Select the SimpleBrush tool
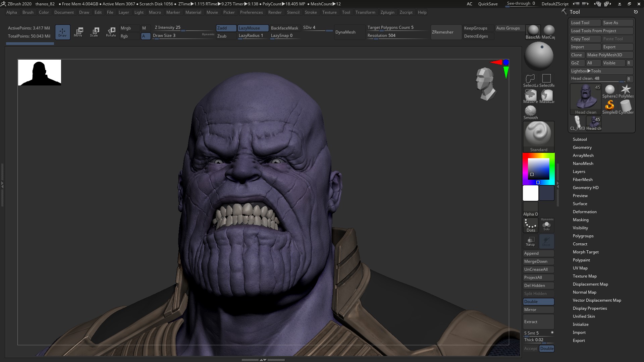 coord(610,107)
